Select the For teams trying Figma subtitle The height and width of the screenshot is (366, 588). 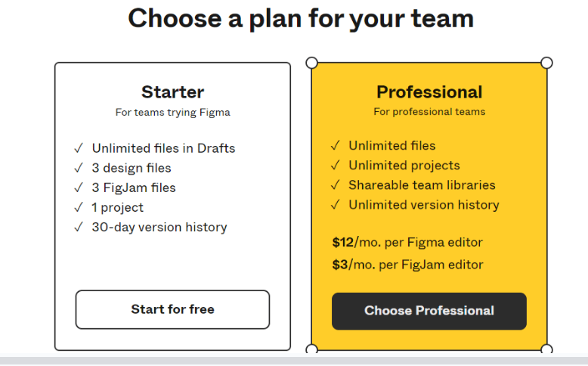(172, 112)
